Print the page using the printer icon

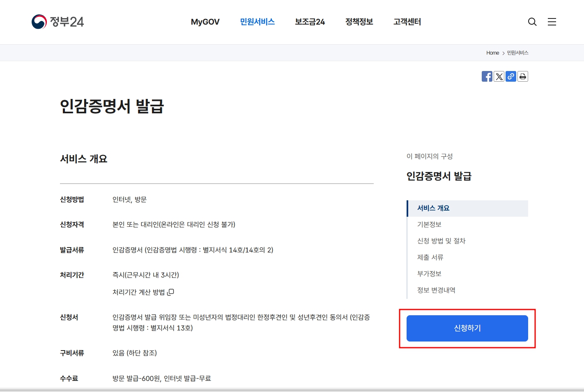pos(523,76)
